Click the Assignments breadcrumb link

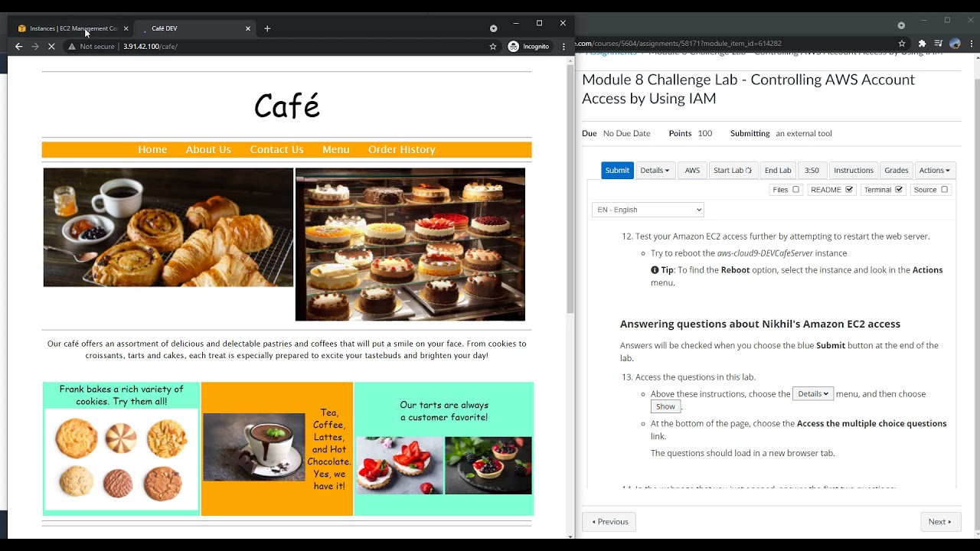(x=611, y=53)
